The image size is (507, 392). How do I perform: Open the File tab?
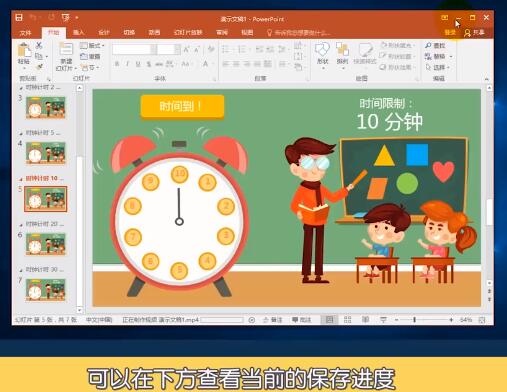click(25, 33)
